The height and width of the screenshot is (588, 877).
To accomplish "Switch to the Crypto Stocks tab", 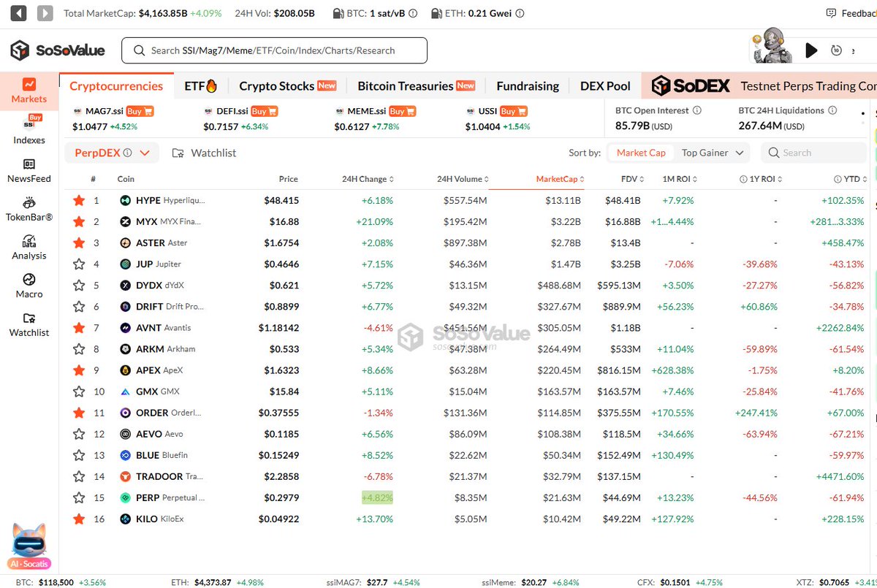I will point(287,85).
